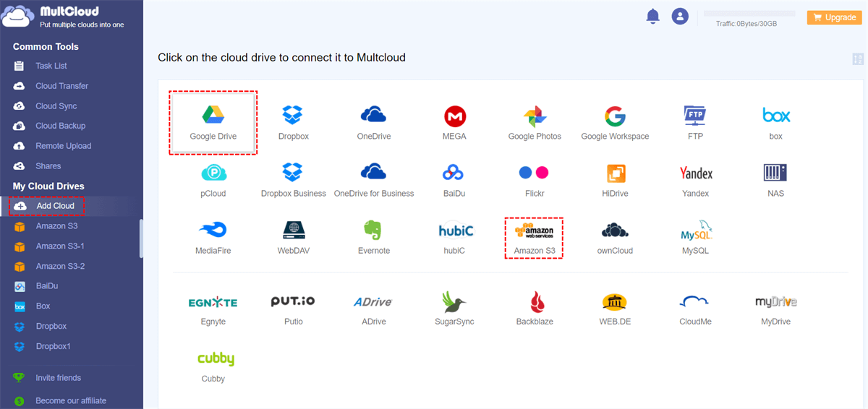Click the traffic usage progress bar
The width and height of the screenshot is (868, 409).
coord(749,14)
